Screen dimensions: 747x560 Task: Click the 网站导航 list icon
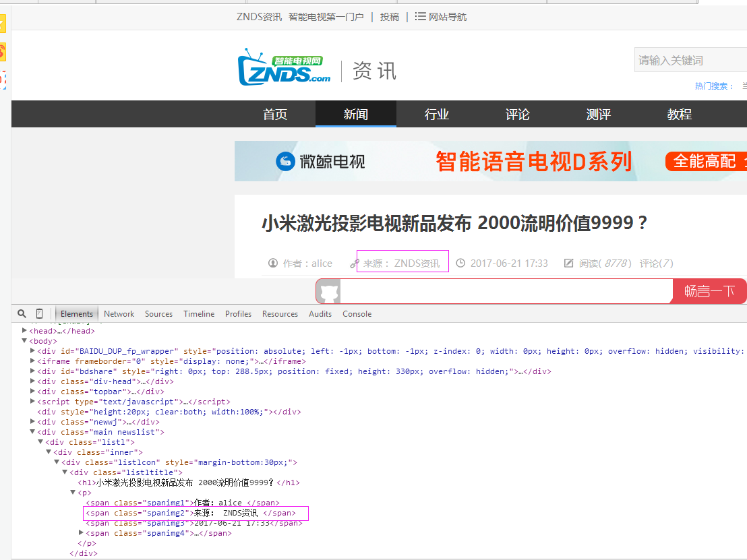pyautogui.click(x=420, y=17)
